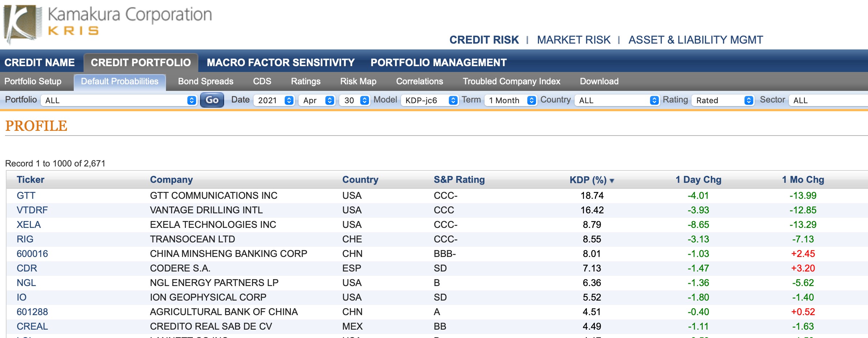The width and height of the screenshot is (868, 338).
Task: Sort by KDP (%) column header
Action: (588, 180)
